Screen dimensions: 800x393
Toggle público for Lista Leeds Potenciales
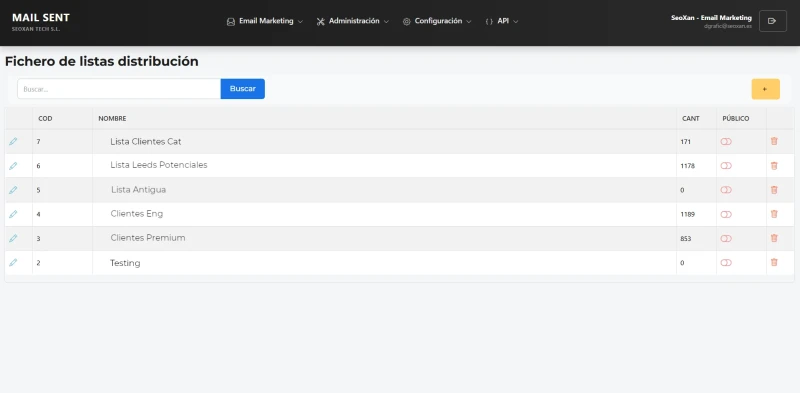726,166
